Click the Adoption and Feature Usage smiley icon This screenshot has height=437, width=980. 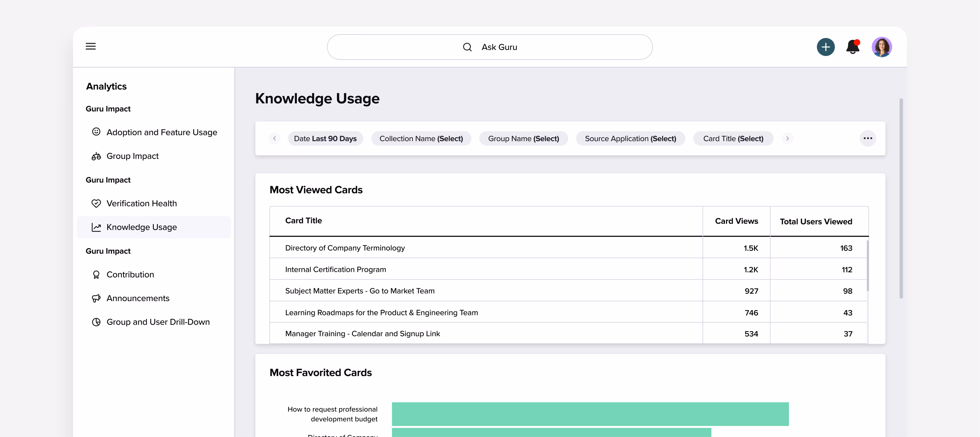coord(96,132)
